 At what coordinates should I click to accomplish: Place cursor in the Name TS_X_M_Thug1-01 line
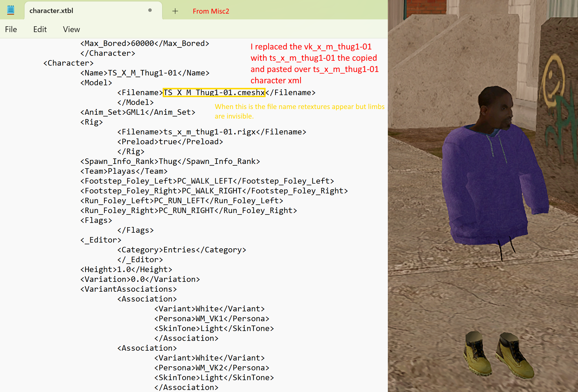click(145, 73)
